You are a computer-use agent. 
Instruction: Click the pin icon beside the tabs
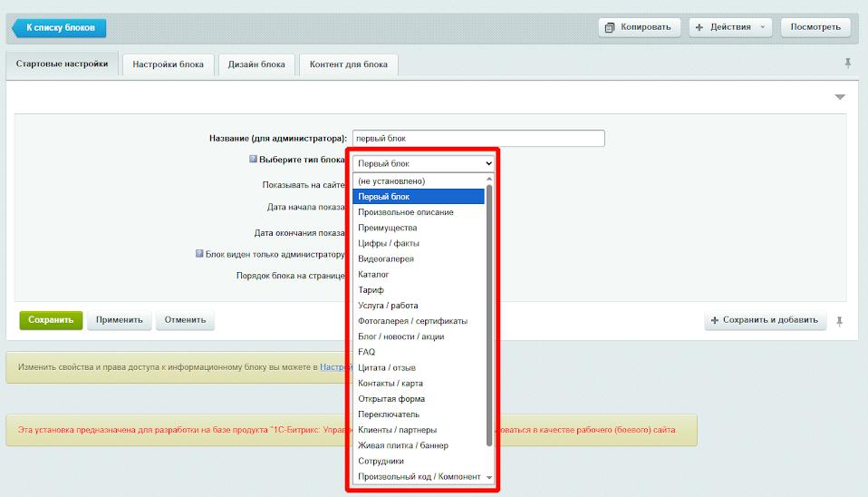pos(848,63)
